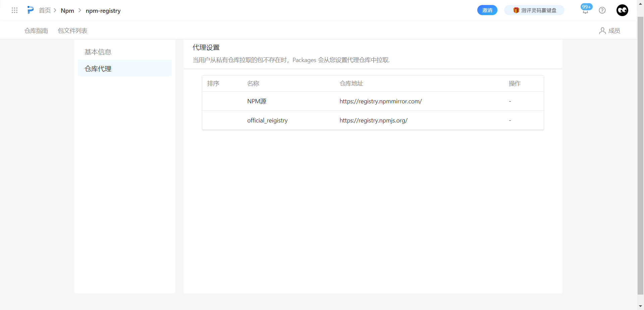Click the npm-registry breadcrumb
644x310 pixels.
[x=103, y=11]
